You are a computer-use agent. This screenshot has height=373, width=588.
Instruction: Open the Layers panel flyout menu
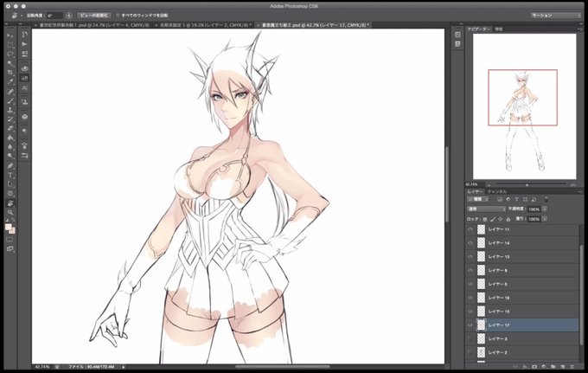point(581,191)
